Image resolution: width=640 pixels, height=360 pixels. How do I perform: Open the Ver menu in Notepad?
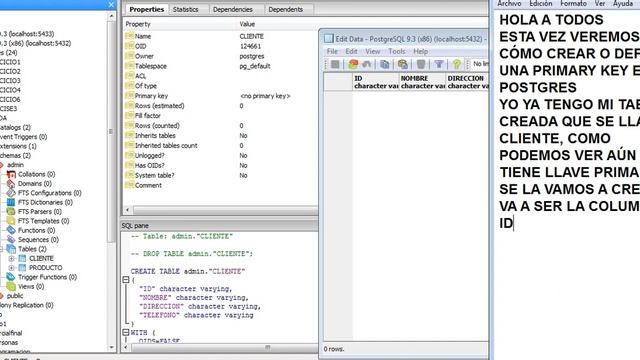pos(600,3)
